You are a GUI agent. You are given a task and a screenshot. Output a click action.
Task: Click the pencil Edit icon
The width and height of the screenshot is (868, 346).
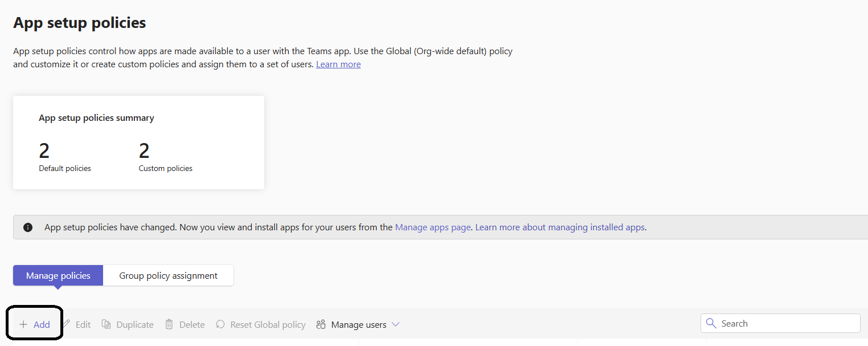(66, 324)
